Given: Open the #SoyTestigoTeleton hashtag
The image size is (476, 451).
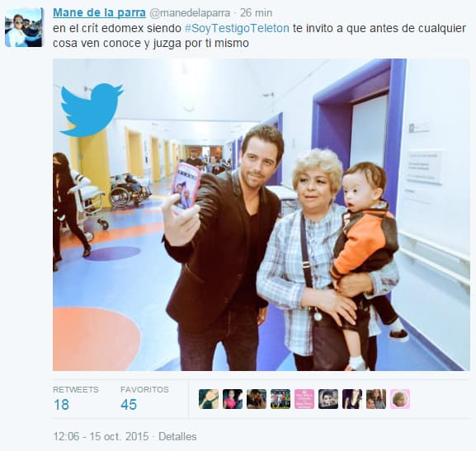Looking at the screenshot, I should click(237, 28).
